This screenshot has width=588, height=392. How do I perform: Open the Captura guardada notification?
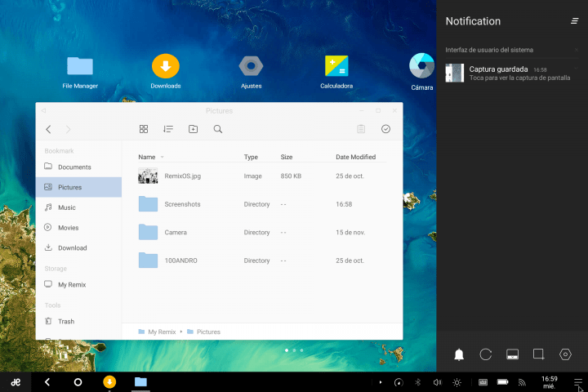click(511, 73)
